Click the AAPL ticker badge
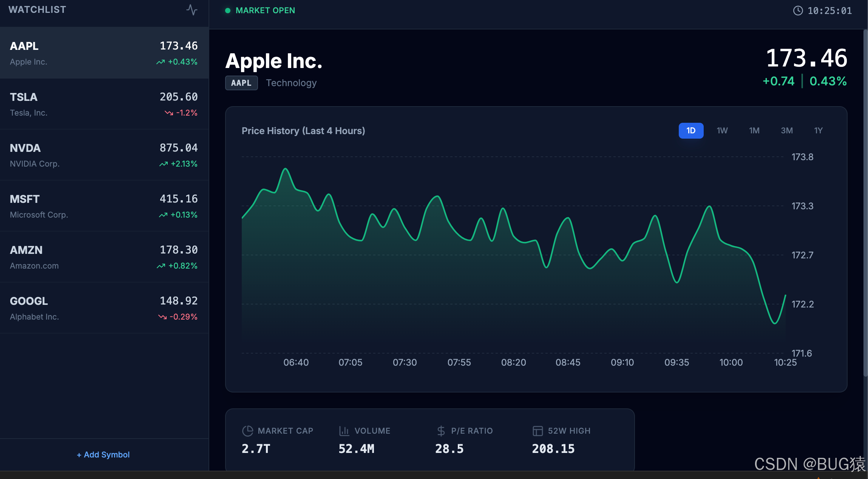The image size is (868, 479). pos(241,83)
